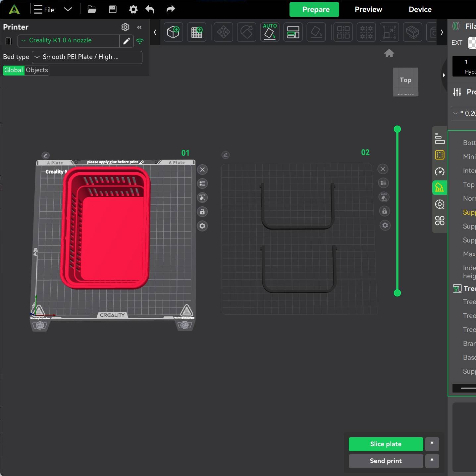476x476 pixels.
Task: Switch to the Objects view toggle
Action: pyautogui.click(x=37, y=70)
